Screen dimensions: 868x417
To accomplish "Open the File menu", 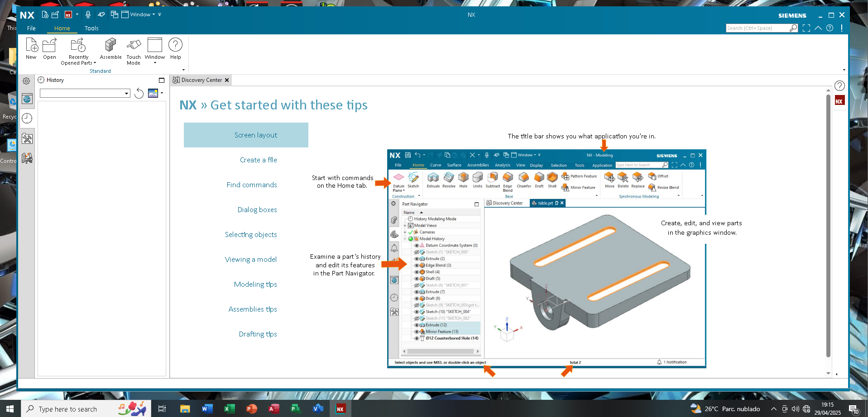I will [x=31, y=28].
